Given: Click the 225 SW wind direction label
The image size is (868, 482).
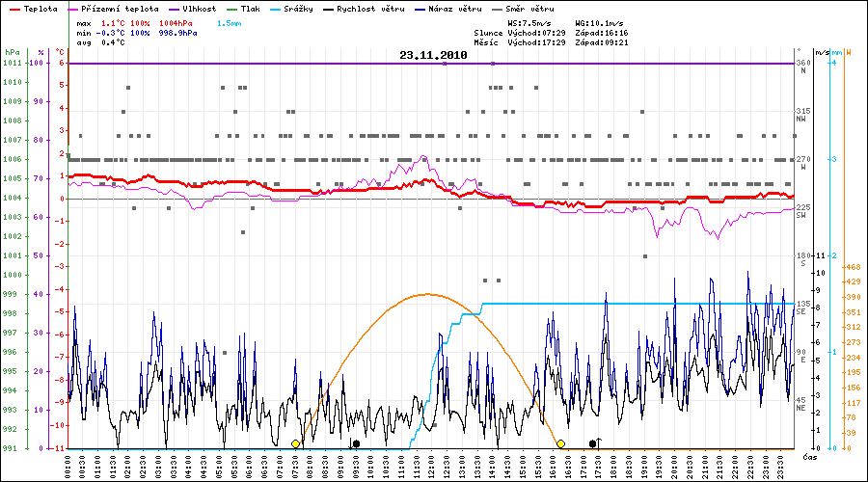Looking at the screenshot, I should [x=803, y=211].
